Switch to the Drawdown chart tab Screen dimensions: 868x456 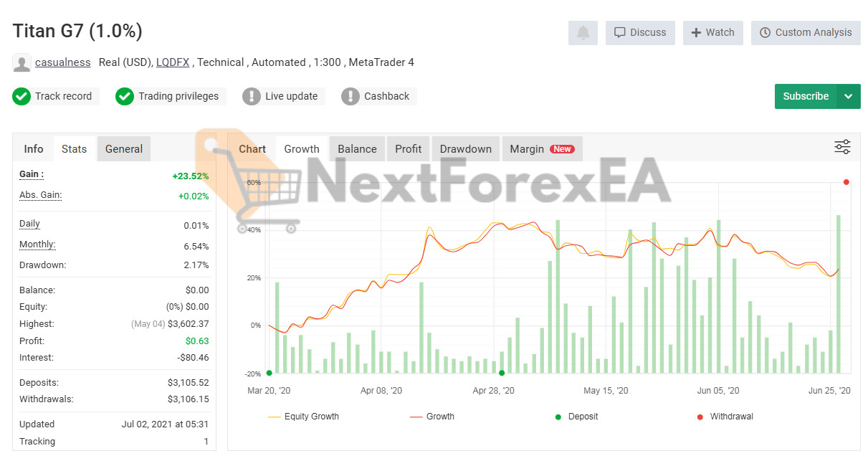(465, 149)
